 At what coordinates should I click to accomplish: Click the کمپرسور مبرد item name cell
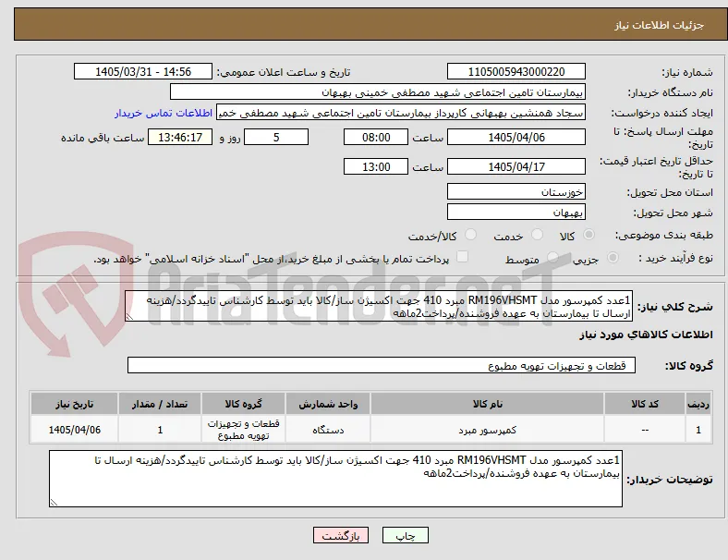point(487,430)
